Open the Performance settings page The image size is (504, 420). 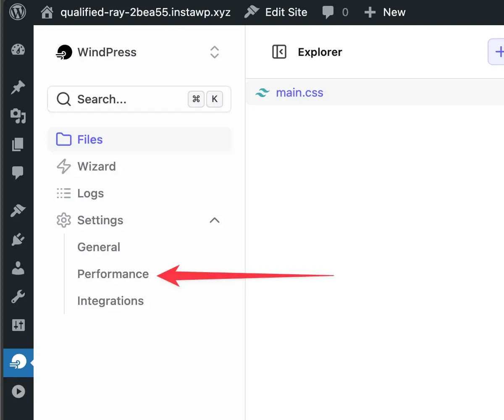[x=113, y=274]
